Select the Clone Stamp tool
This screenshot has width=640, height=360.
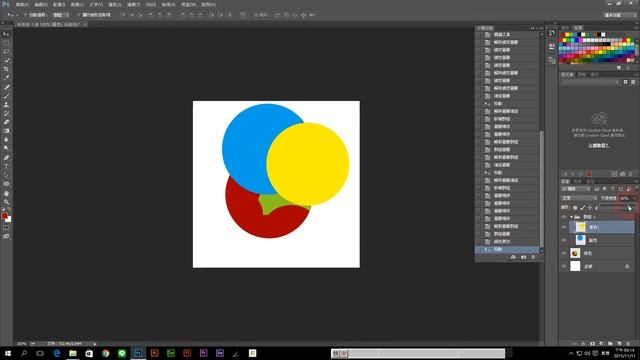(x=6, y=104)
